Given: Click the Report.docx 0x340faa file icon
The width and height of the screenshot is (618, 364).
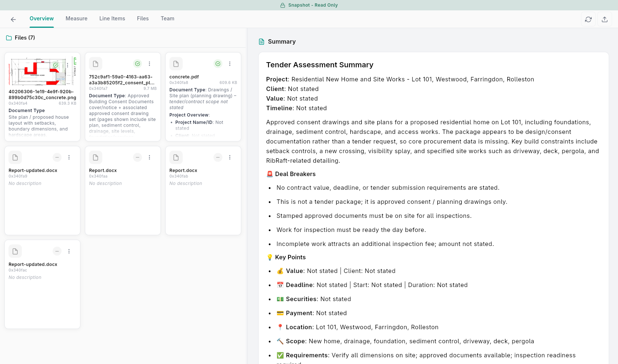Looking at the screenshot, I should tap(96, 157).
